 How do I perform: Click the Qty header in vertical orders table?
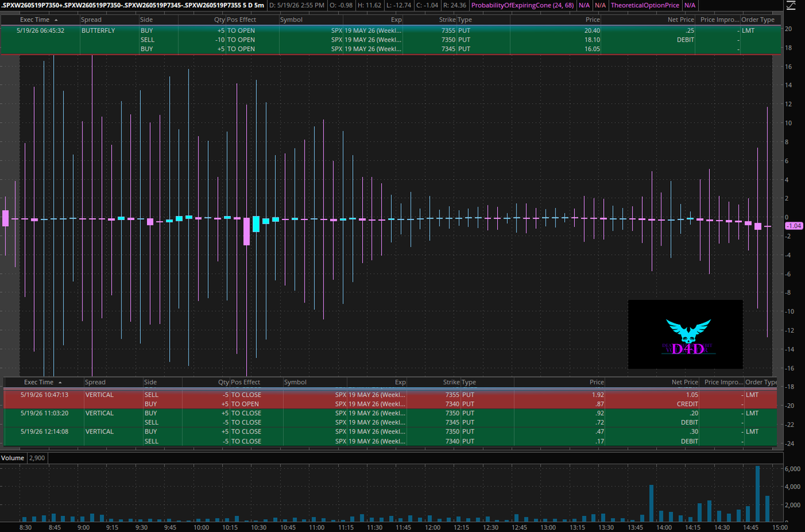(223, 382)
